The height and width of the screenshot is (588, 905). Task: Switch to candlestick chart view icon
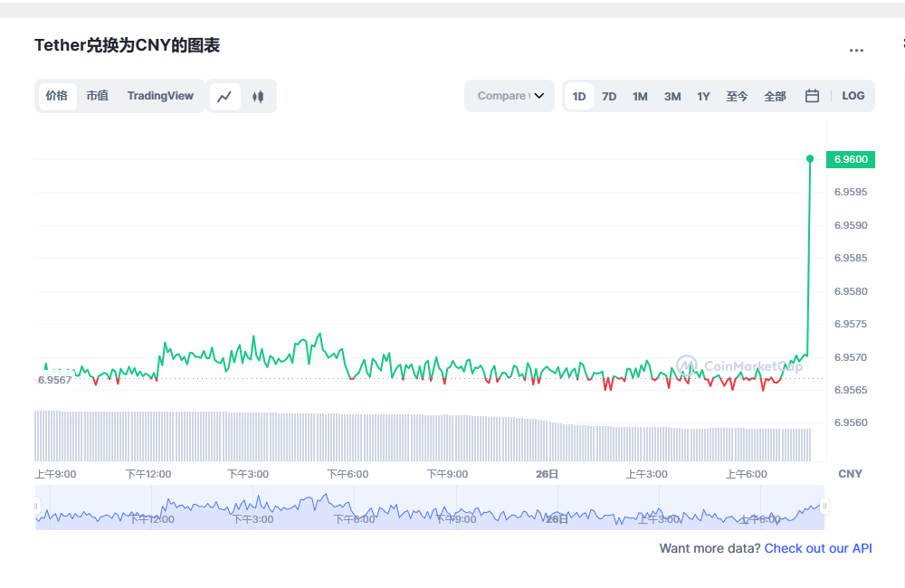[x=258, y=97]
